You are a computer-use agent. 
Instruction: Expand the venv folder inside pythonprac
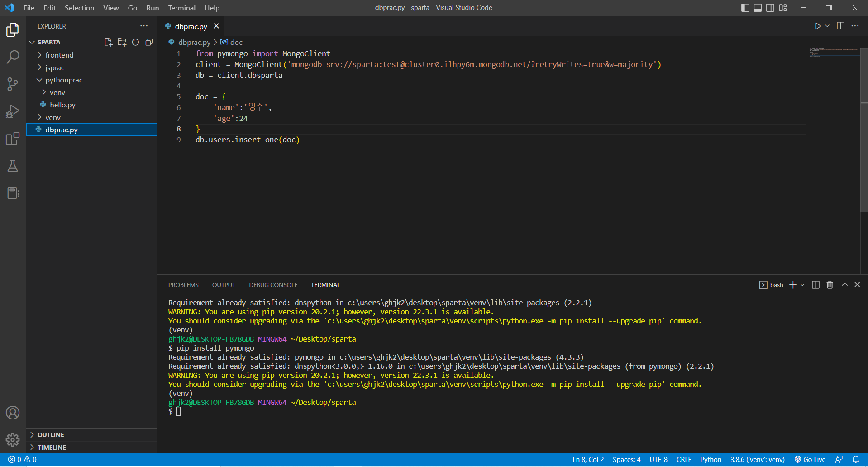(92, 92)
